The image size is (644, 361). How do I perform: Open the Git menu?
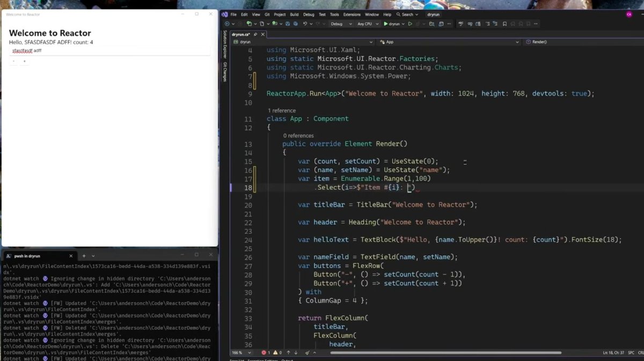pyautogui.click(x=267, y=14)
